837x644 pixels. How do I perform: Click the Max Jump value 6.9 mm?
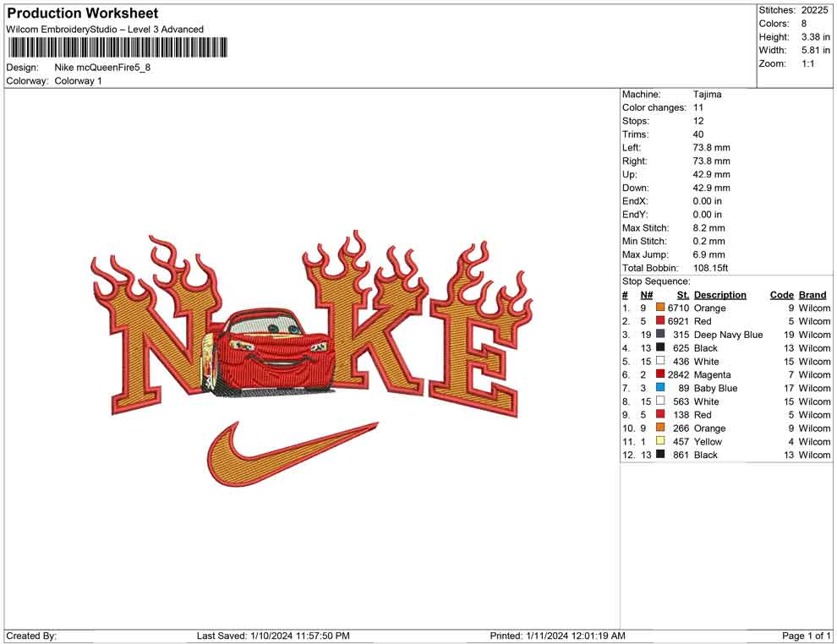pos(708,254)
